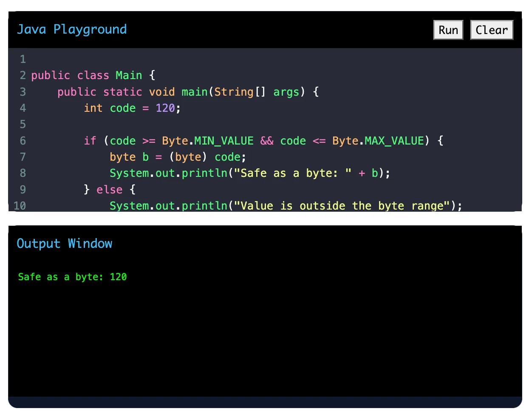
Task: Click the 'Safe as a byte: ' println line
Action: tap(250, 173)
